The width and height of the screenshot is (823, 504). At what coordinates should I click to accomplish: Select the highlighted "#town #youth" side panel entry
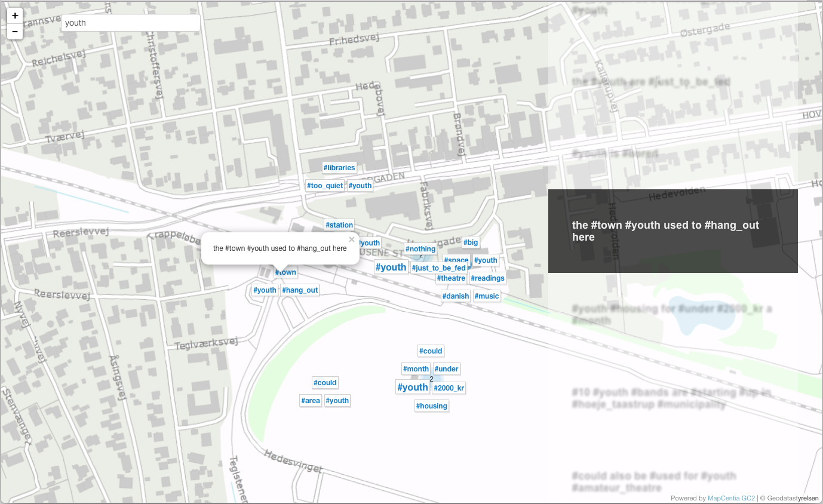(672, 231)
